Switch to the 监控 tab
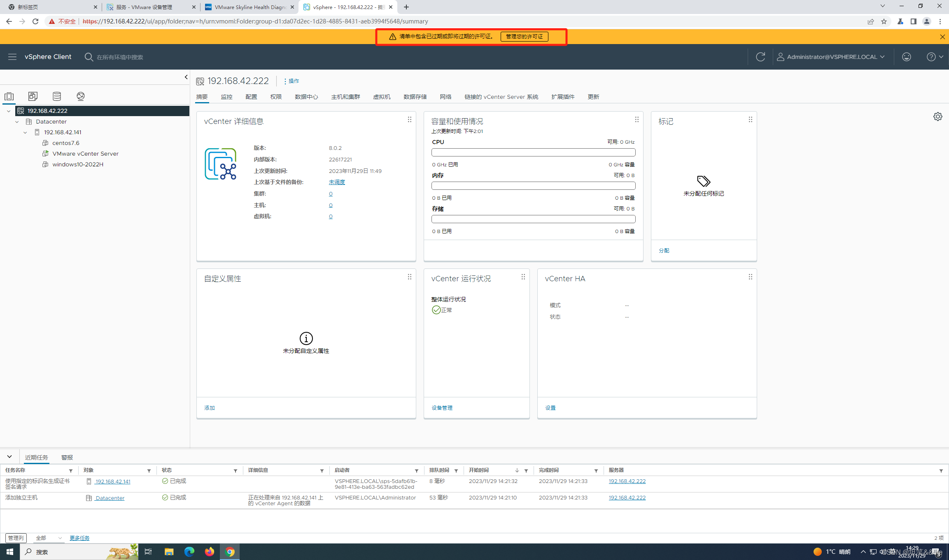The image size is (949, 560). [x=226, y=97]
